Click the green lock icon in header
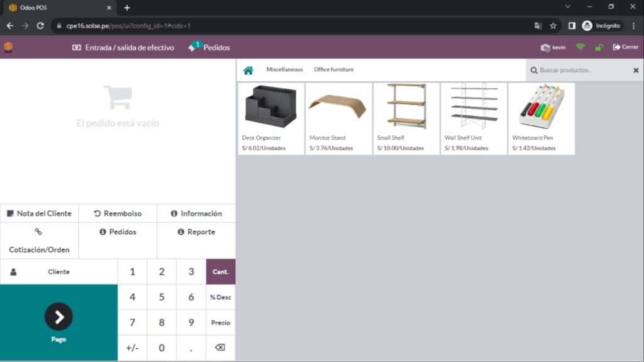Screen dimensions: 644x362 click(x=598, y=47)
